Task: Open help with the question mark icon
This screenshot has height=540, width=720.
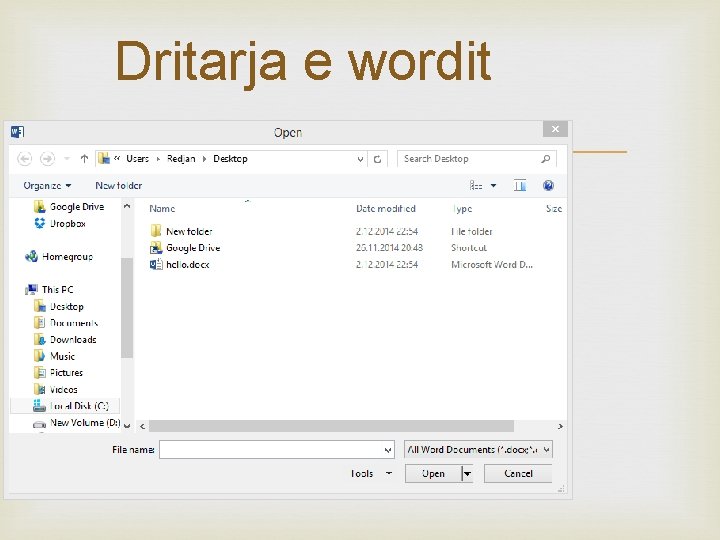Action: pos(548,186)
